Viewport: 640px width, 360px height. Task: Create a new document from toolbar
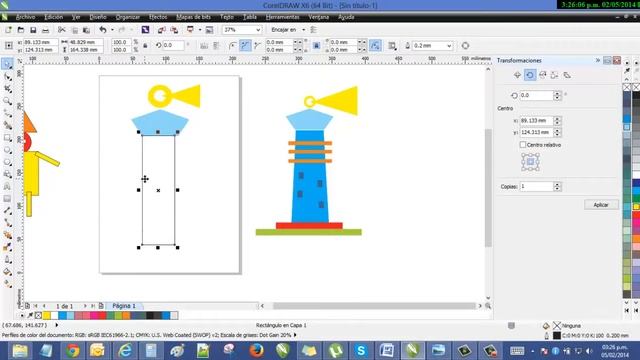(x=8, y=30)
